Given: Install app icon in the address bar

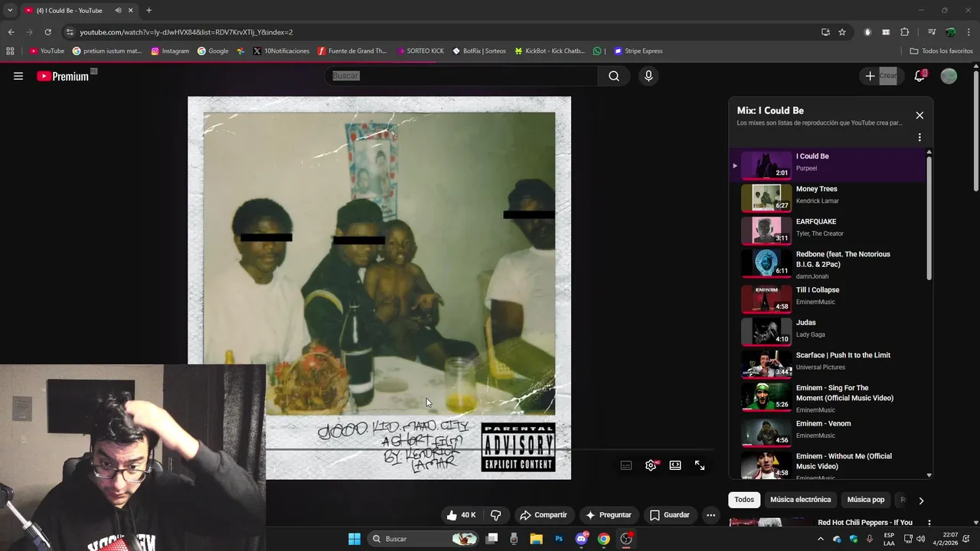Looking at the screenshot, I should tap(825, 32).
